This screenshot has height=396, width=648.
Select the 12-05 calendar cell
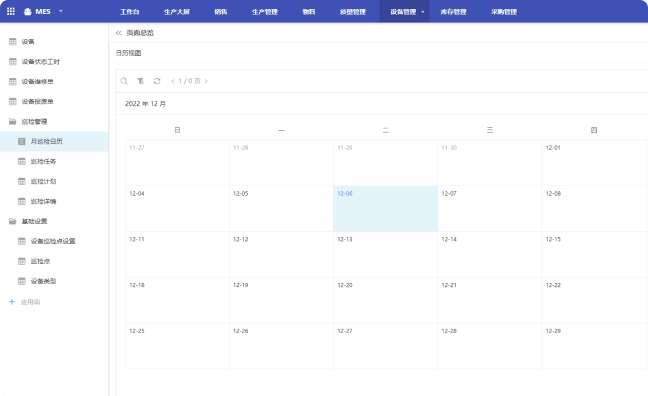click(x=281, y=208)
